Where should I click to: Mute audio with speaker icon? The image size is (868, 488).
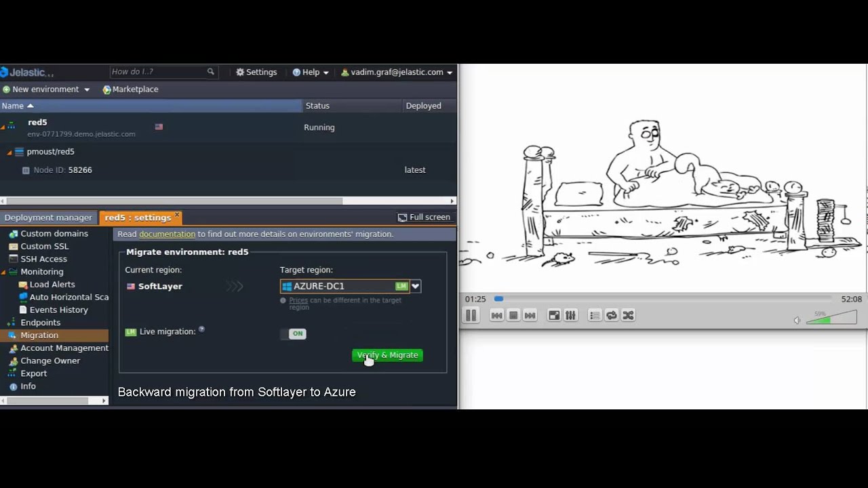coord(797,320)
